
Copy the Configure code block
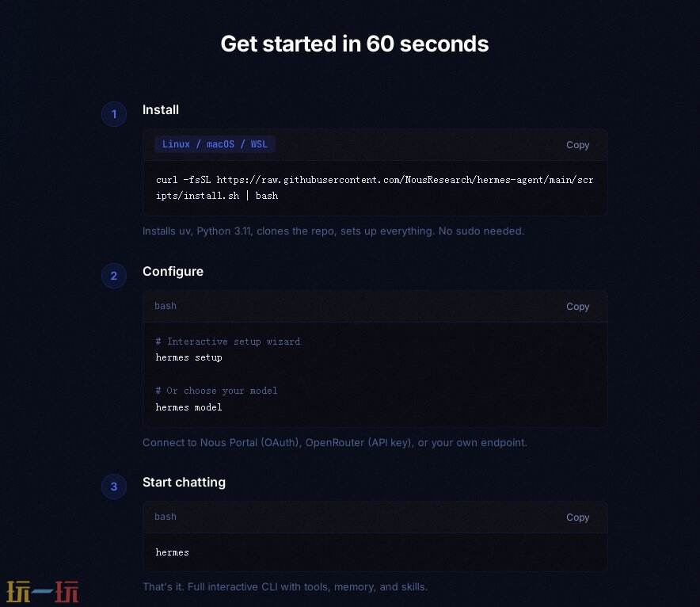click(x=577, y=307)
